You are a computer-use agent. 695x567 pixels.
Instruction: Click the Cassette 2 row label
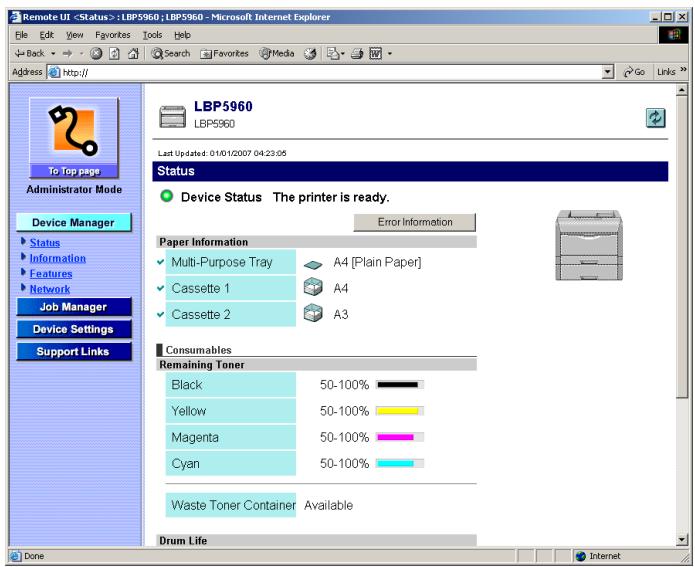[230, 314]
